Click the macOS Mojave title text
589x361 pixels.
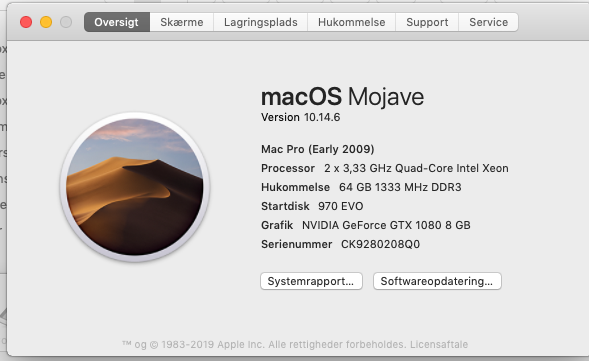(x=343, y=97)
